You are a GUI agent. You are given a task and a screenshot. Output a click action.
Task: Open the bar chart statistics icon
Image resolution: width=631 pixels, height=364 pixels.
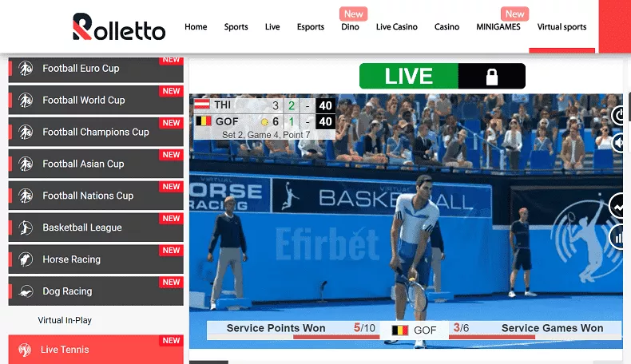coord(620,237)
